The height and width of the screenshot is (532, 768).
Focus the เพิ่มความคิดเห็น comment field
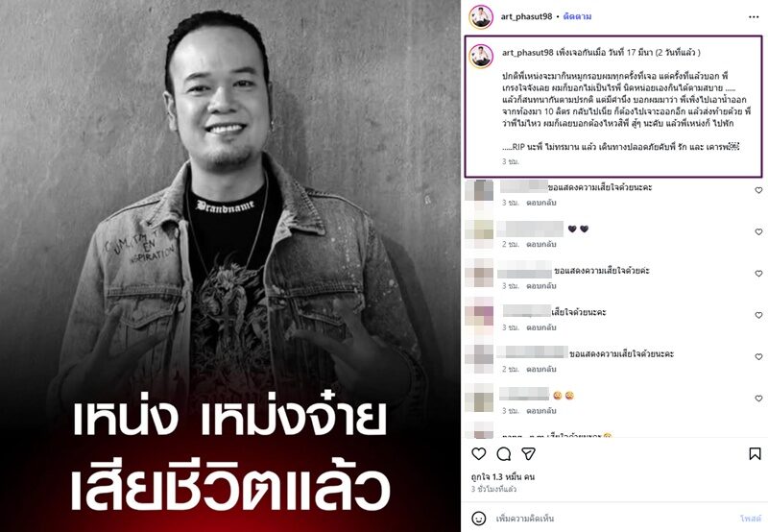[x=614, y=519]
